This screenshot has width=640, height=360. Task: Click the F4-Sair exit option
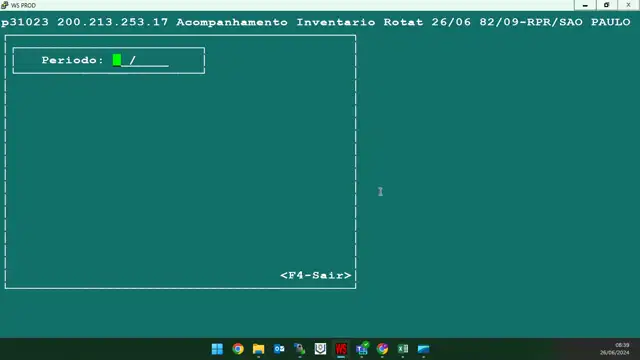pos(316,276)
